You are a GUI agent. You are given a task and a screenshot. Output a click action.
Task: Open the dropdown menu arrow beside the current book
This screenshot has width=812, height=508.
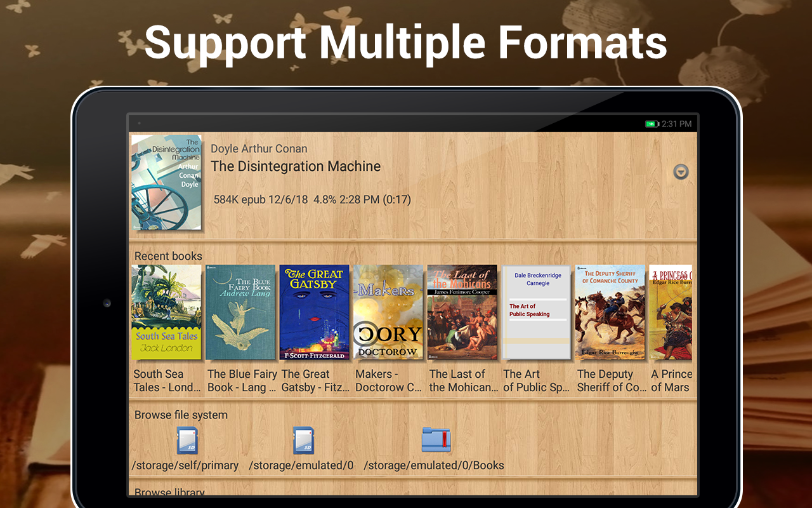(681, 171)
